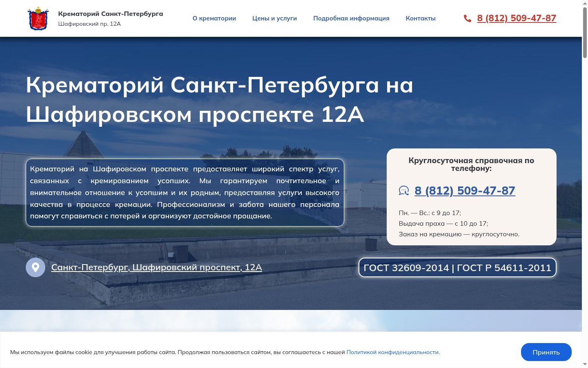
Task: Accept cookies with the Принять button
Action: 546,352
